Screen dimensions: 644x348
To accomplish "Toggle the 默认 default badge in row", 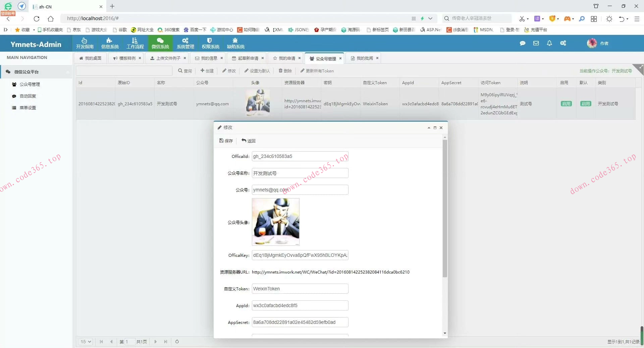I will point(585,104).
